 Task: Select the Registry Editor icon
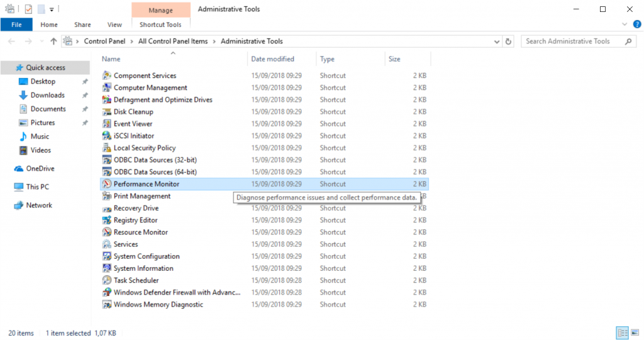107,220
